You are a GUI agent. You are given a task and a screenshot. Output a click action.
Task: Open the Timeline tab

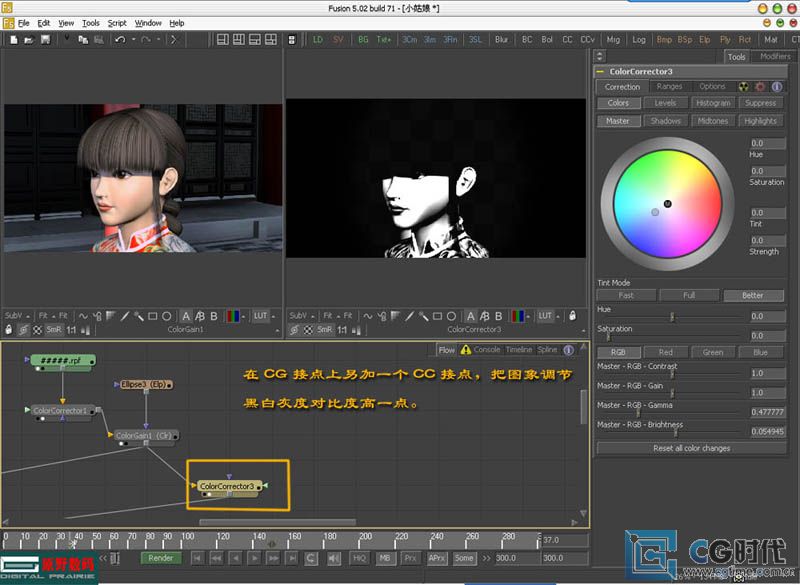click(519, 350)
